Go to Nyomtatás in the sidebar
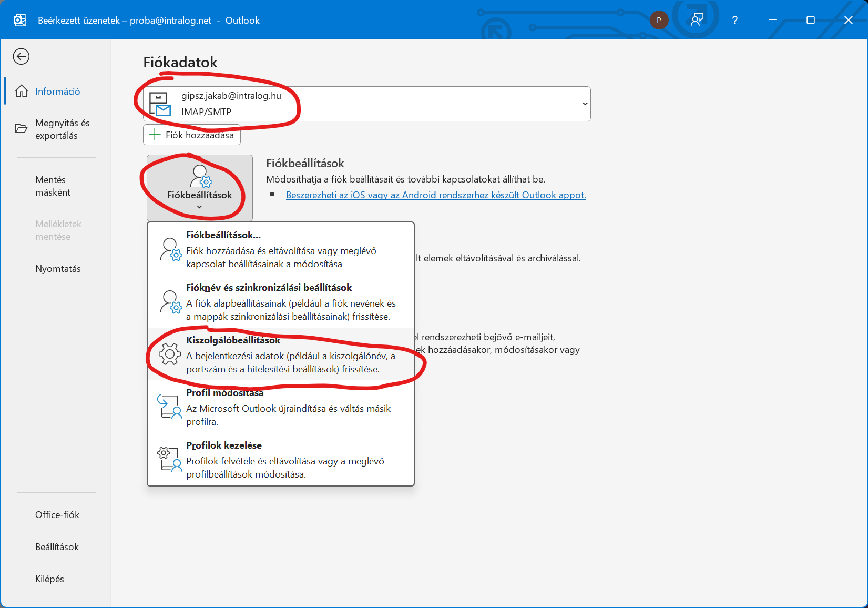Screen dimensions: 868x608 [x=58, y=269]
